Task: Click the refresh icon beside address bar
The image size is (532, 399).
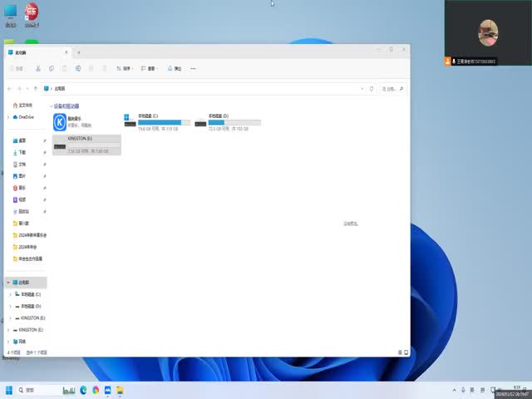Action: (x=372, y=87)
